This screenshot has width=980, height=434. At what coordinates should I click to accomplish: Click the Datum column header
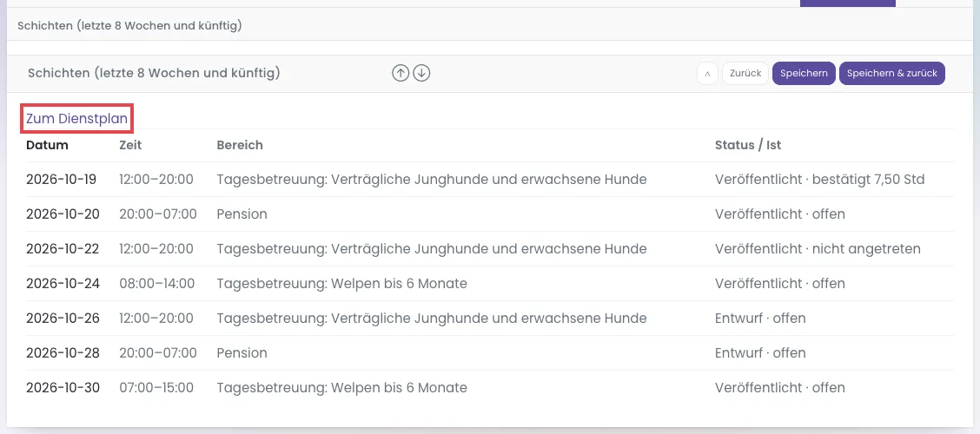48,145
